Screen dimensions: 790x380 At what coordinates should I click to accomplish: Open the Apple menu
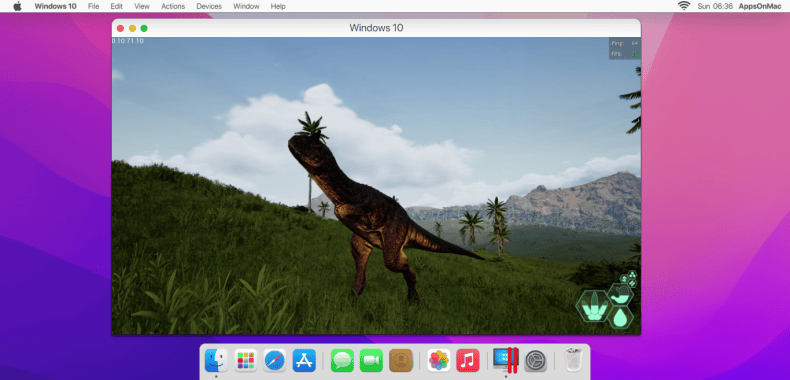click(18, 6)
